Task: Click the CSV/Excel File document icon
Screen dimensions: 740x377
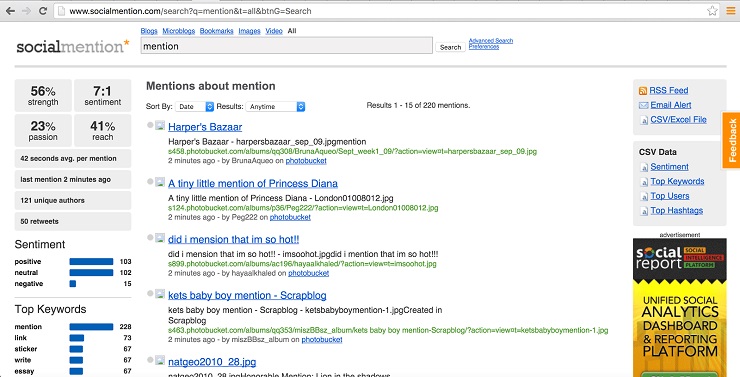Action: (x=644, y=120)
